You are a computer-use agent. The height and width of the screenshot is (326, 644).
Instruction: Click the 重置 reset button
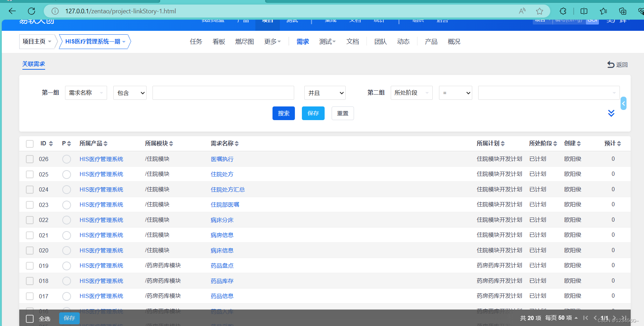click(x=343, y=113)
